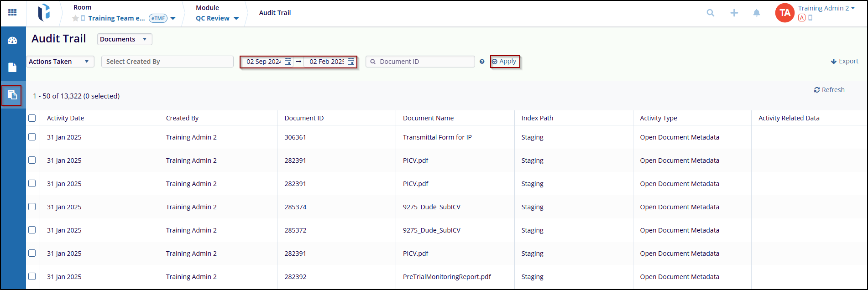Select the PreTrialMonitoringReport.pdf row checkbox

coord(32,276)
